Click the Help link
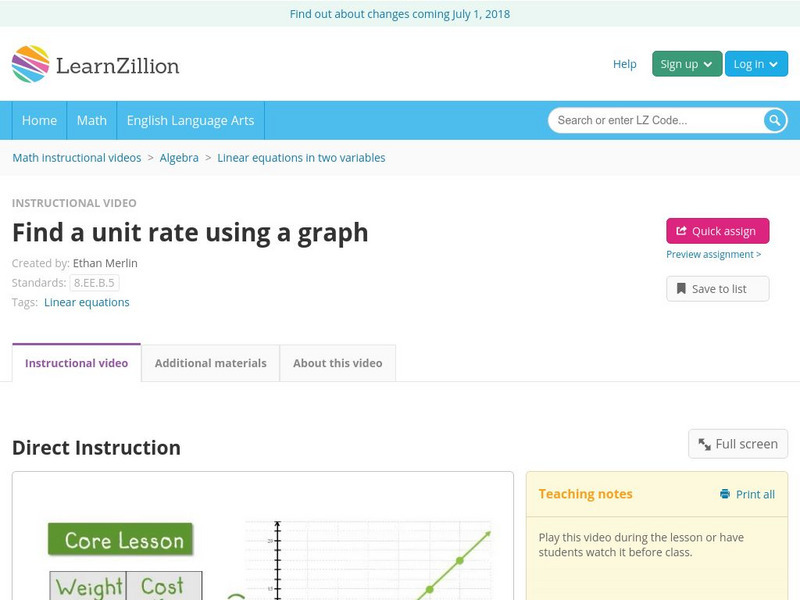This screenshot has width=800, height=600. 624,64
